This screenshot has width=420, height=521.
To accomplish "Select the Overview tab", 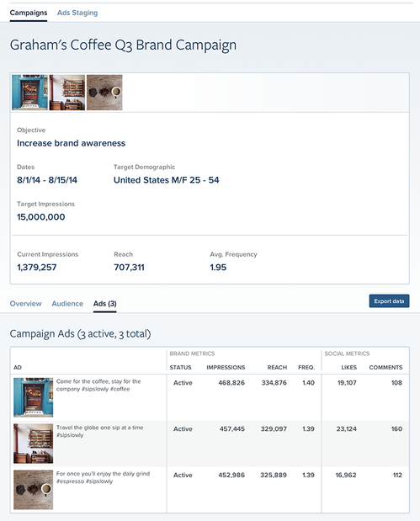I will [25, 304].
